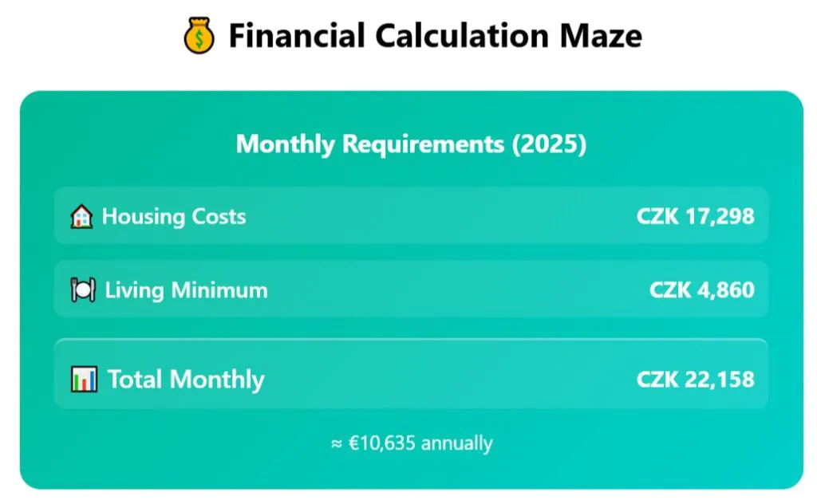The width and height of the screenshot is (817, 504).
Task: Click the CZK 4,860 amount
Action: pyautogui.click(x=701, y=290)
